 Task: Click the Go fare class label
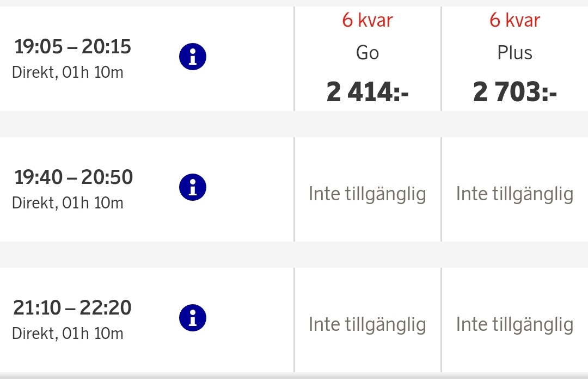(367, 53)
